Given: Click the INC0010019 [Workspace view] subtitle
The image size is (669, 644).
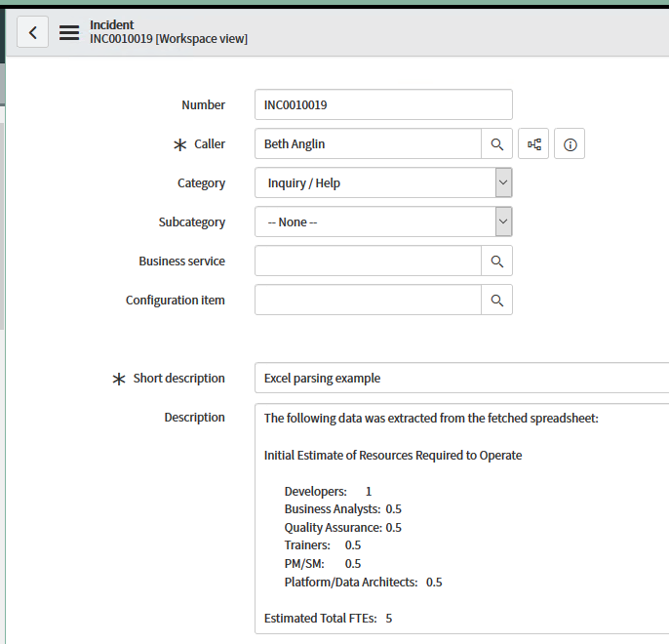Looking at the screenshot, I should point(169,39).
